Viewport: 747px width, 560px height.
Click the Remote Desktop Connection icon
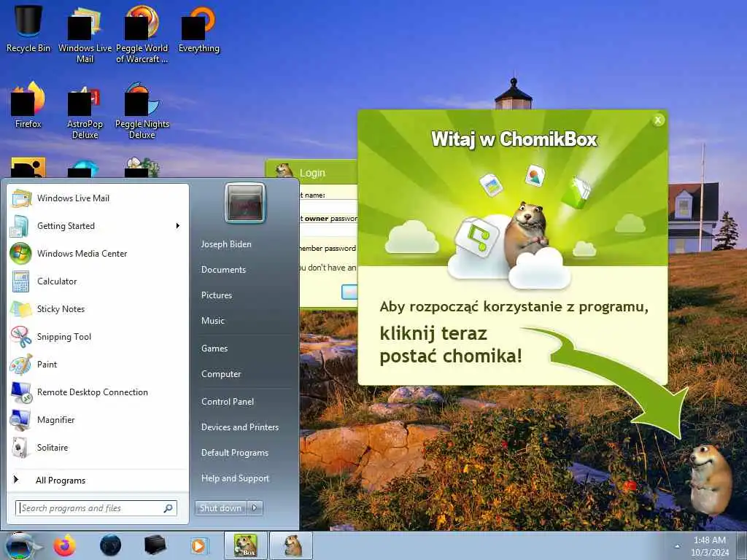pos(21,392)
